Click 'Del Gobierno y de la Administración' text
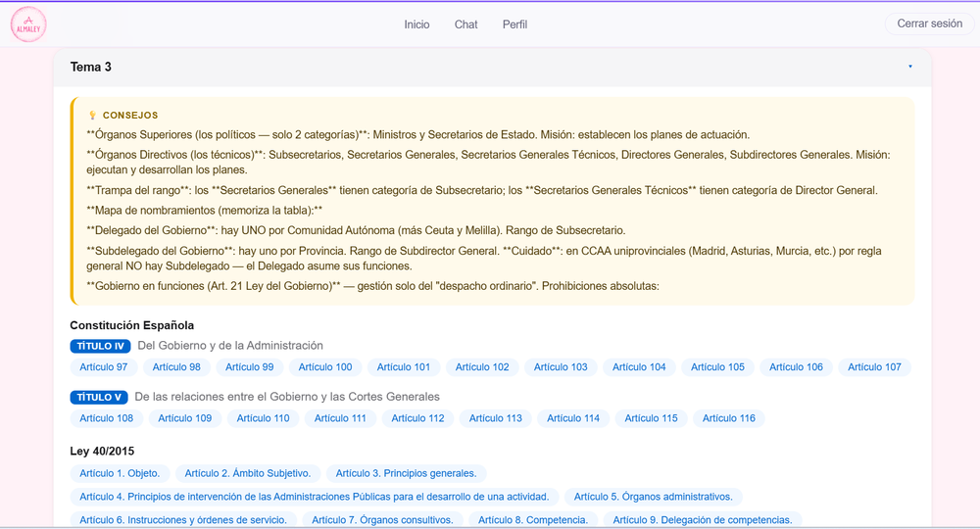 click(230, 346)
